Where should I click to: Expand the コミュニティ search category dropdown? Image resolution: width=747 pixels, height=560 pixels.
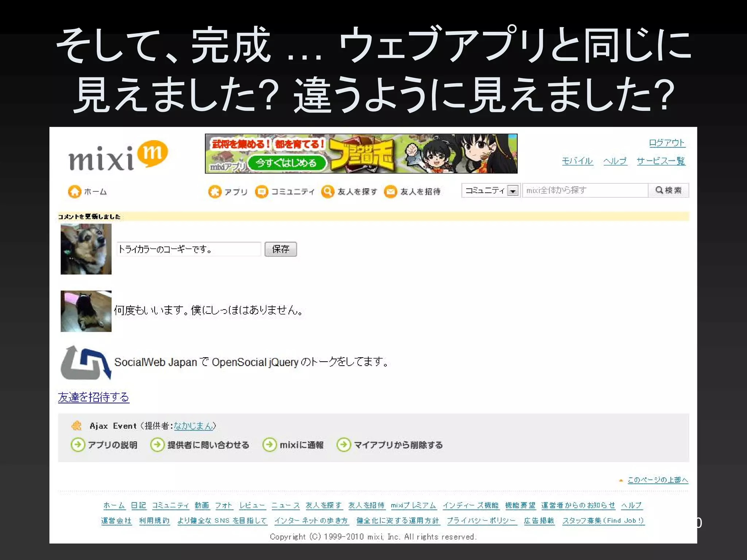pyautogui.click(x=513, y=191)
